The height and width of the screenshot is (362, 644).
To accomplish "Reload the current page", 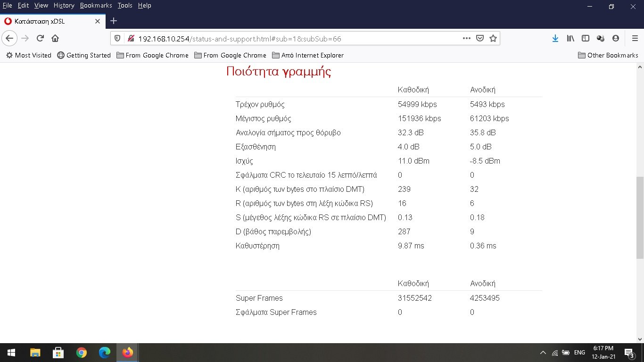I will [40, 38].
